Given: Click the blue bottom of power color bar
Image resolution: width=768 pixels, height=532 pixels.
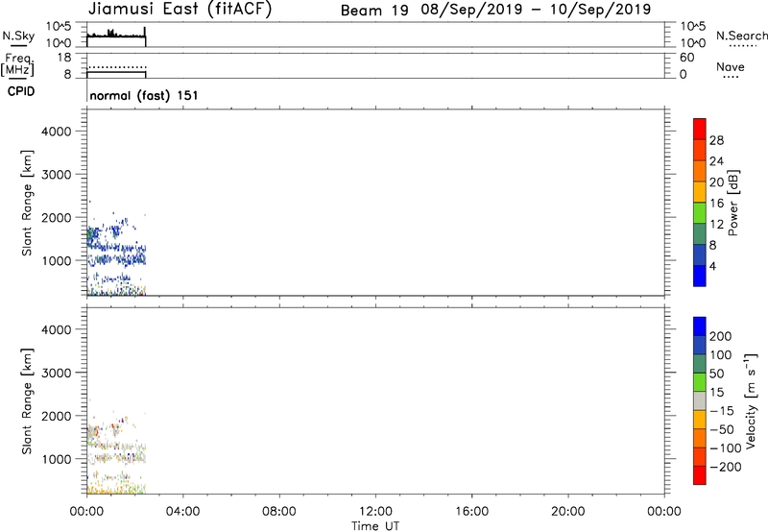Looking at the screenshot, I should coord(700,276).
